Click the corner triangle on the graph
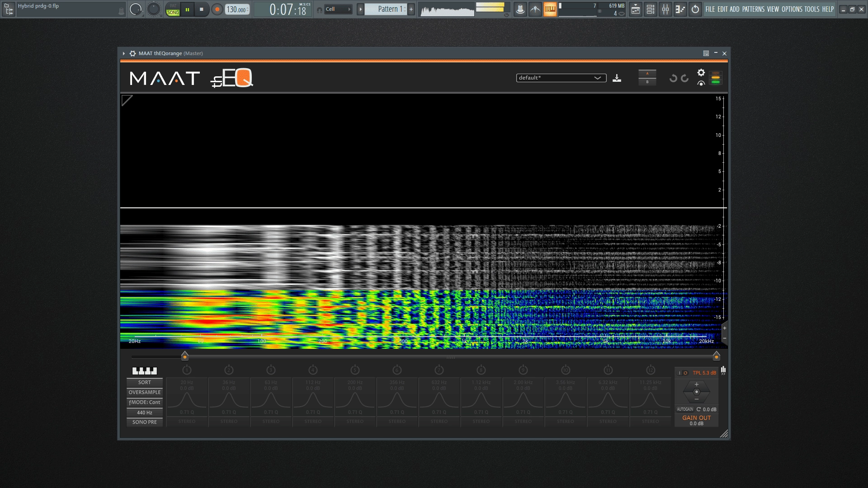 [127, 100]
